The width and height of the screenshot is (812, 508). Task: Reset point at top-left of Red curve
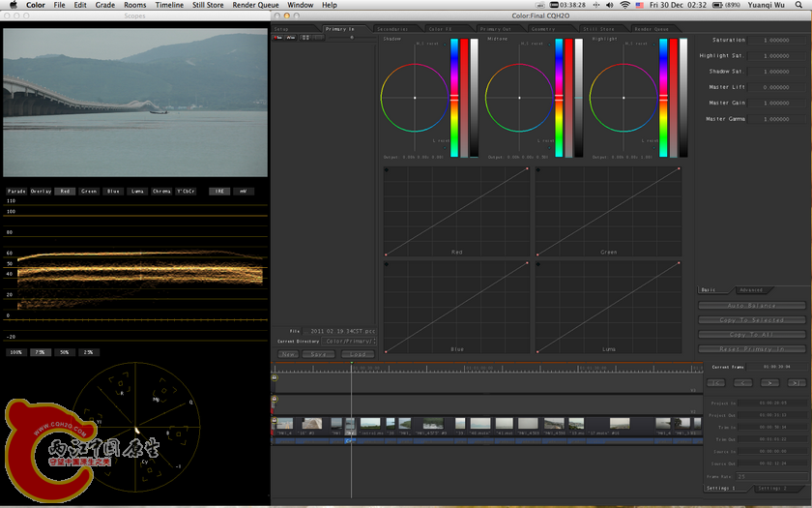coord(387,170)
